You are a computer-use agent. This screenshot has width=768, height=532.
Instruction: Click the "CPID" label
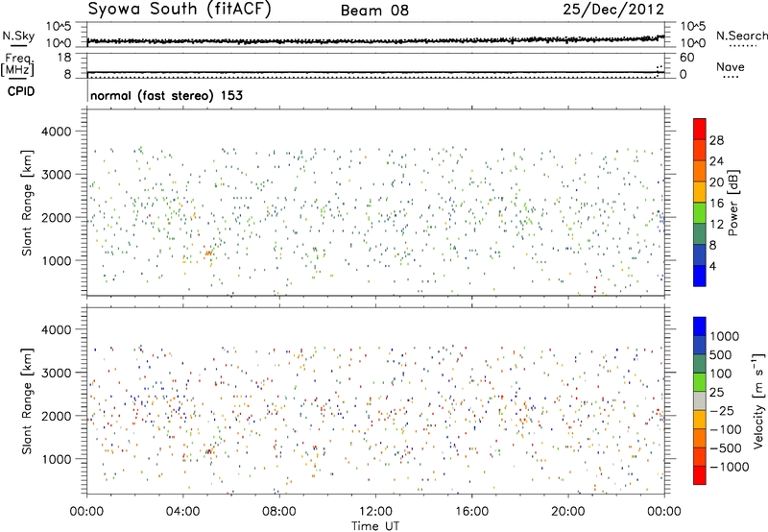pyautogui.click(x=21, y=91)
